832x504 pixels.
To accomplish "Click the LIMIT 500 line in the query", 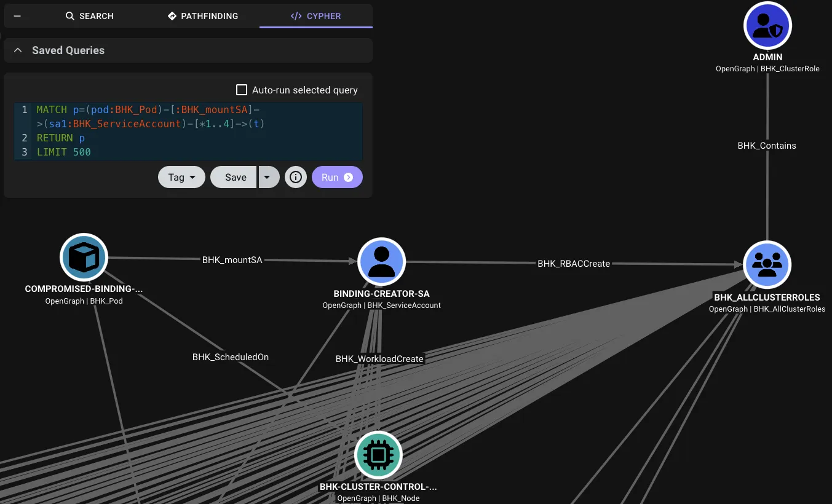I will (x=63, y=152).
